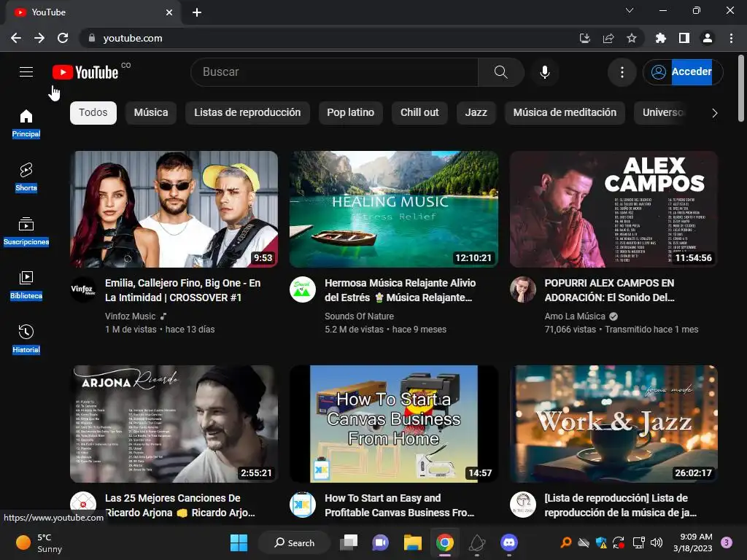Open the Lista de reproducción jazz video title
Image resolution: width=747 pixels, height=560 pixels.
coord(621,505)
